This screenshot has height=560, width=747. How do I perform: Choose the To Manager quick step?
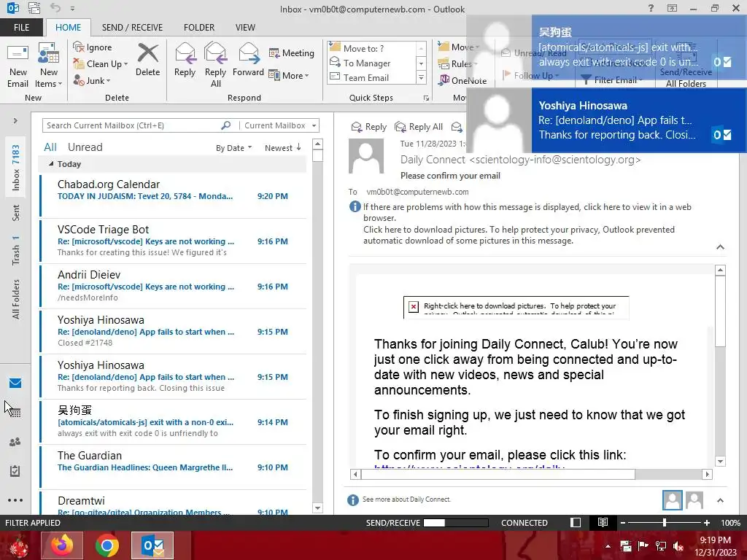tap(371, 63)
